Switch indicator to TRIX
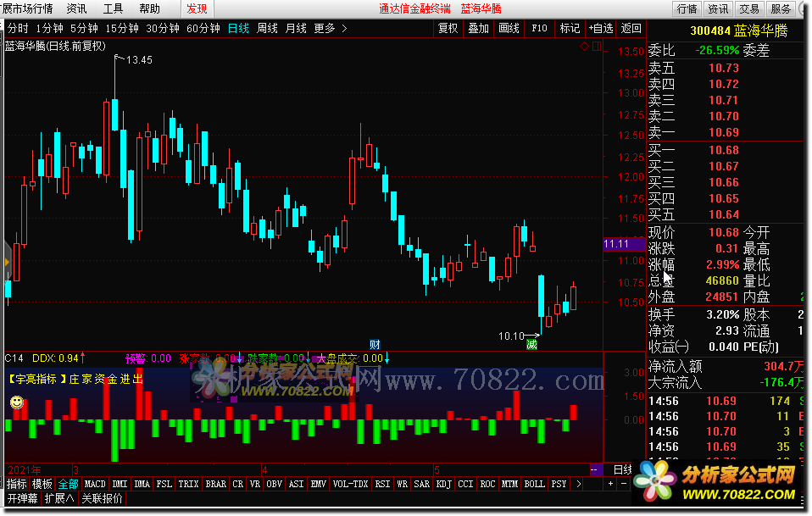This screenshot has height=516, width=812. 188,484
